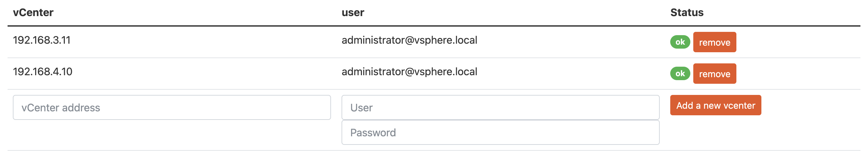Remove the 192.168.4.10 vCenter
868x157 pixels.
click(714, 74)
